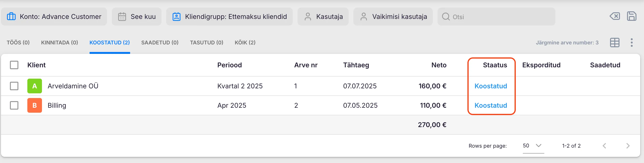
Task: Switch to the KÕIK (2) tab
Action: tap(245, 43)
